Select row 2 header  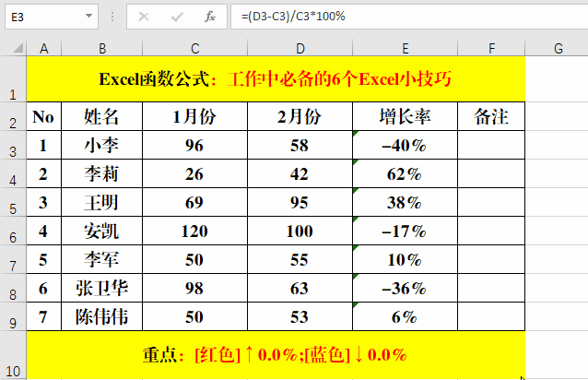(13, 116)
